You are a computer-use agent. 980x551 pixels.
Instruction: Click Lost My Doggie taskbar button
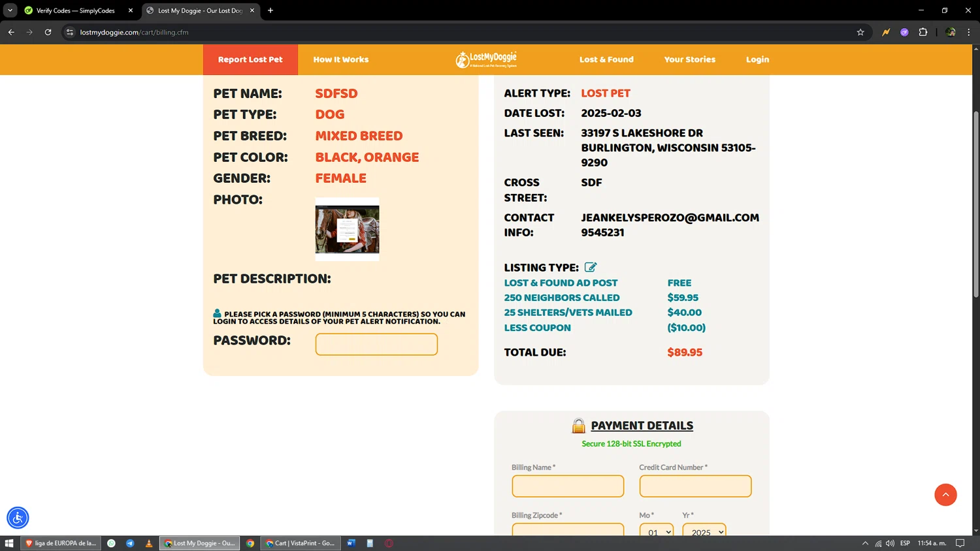(200, 543)
